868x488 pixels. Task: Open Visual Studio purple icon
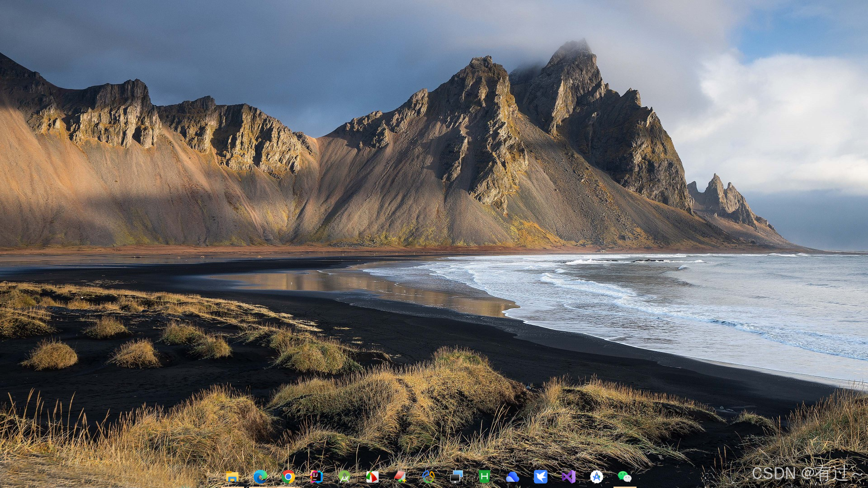(x=568, y=477)
